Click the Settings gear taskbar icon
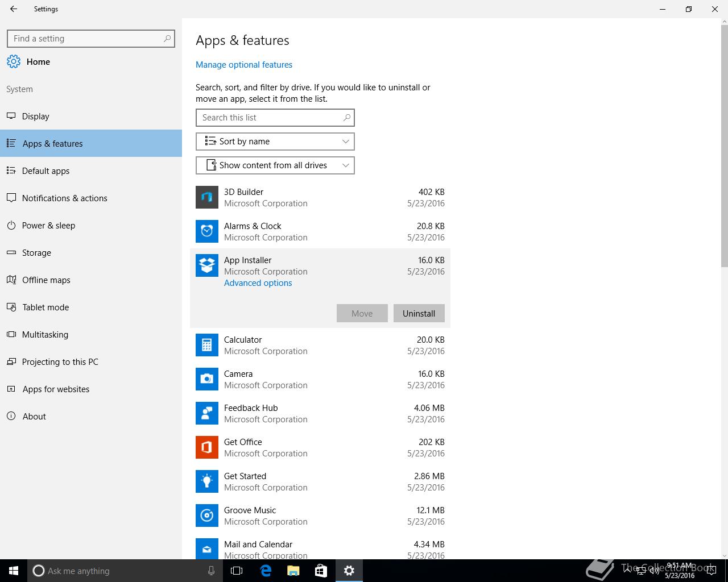Image resolution: width=728 pixels, height=582 pixels. [349, 571]
